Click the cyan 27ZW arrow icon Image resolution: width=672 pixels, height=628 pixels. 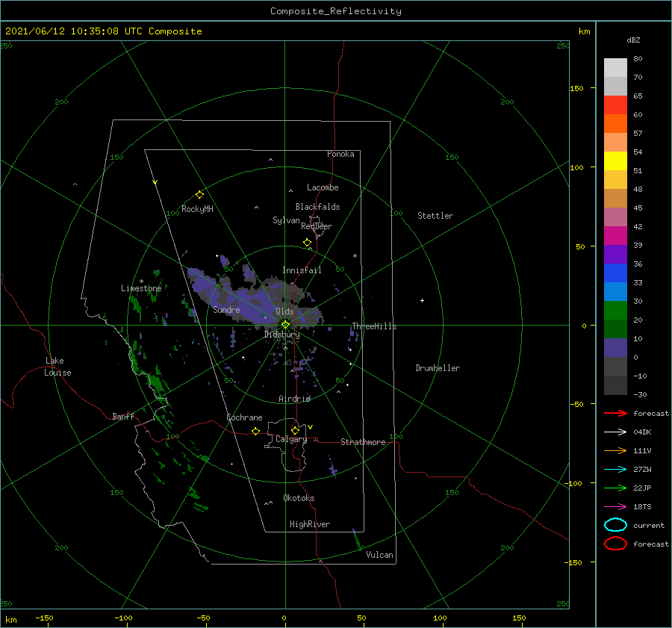tap(615, 470)
